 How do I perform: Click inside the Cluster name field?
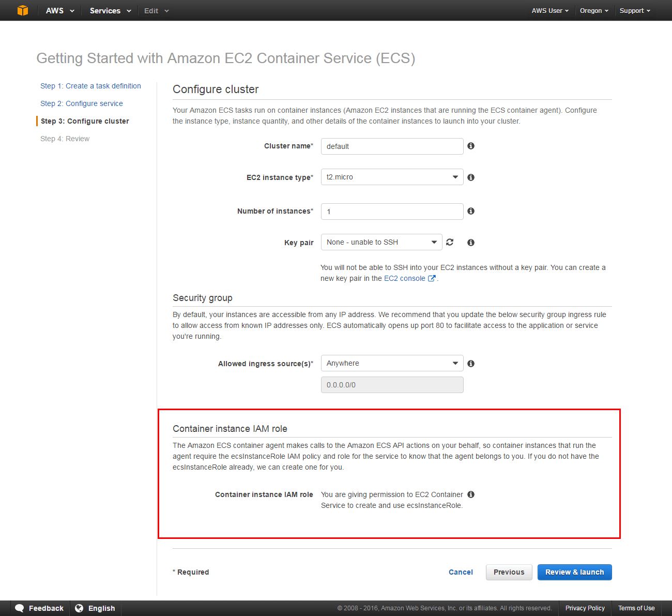pyautogui.click(x=392, y=146)
